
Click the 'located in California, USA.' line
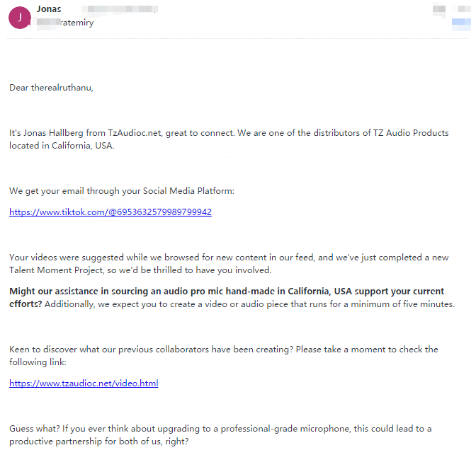point(62,146)
